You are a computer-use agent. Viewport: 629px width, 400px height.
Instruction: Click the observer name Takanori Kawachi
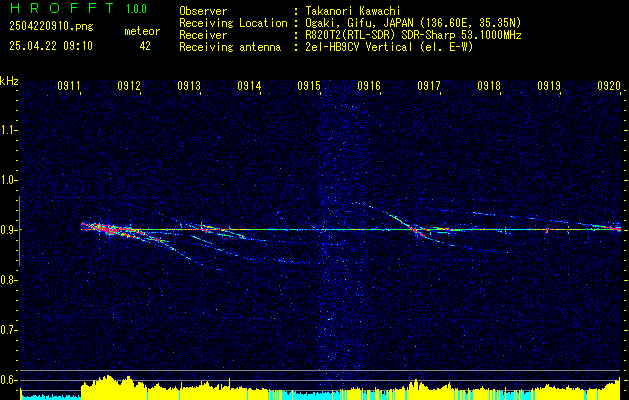(x=352, y=11)
